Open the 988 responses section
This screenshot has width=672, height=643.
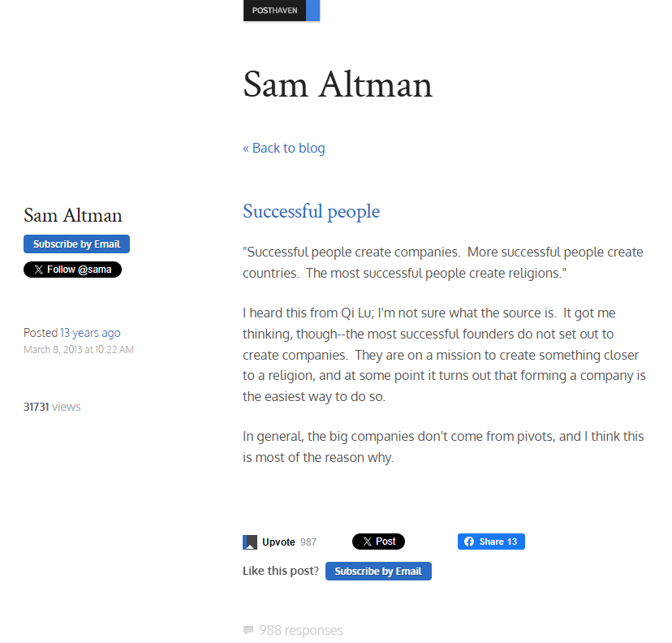click(x=301, y=629)
